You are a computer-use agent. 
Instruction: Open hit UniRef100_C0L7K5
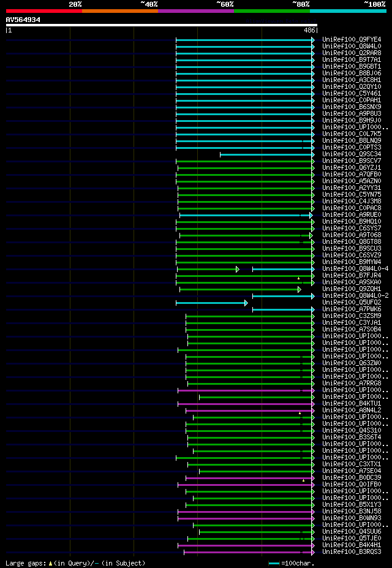pyautogui.click(x=352, y=134)
